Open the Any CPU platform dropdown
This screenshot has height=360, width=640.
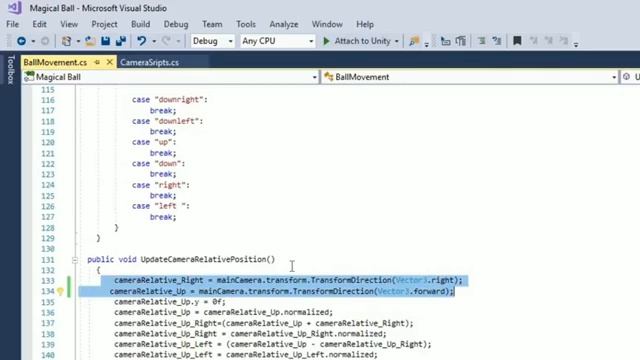tap(278, 41)
